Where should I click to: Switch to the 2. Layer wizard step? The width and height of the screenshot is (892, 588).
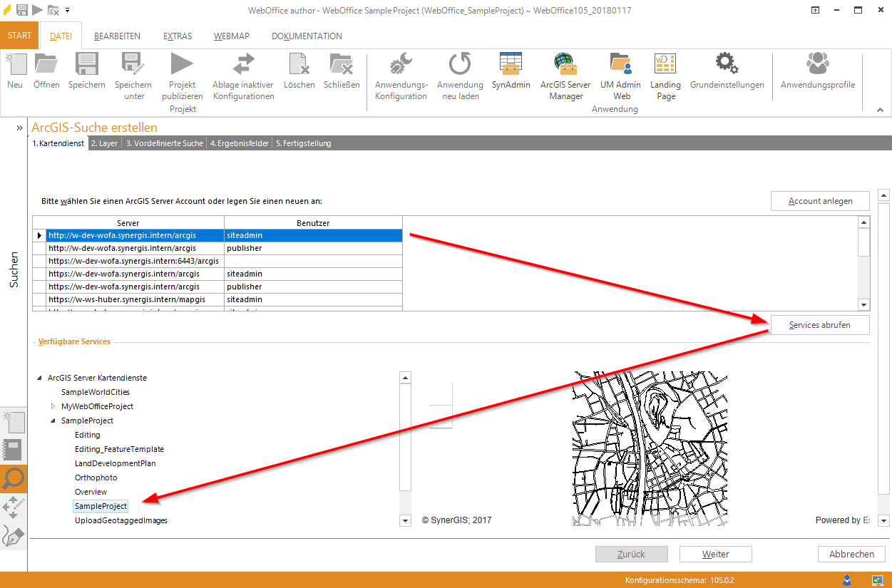pos(104,143)
